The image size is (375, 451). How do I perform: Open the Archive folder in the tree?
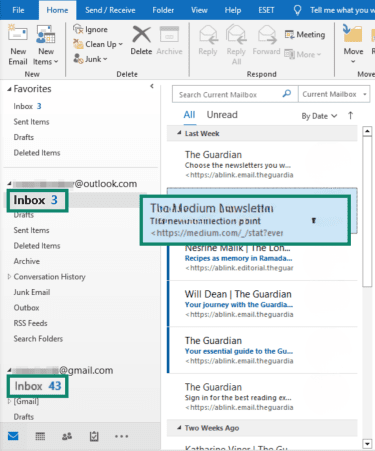(27, 261)
